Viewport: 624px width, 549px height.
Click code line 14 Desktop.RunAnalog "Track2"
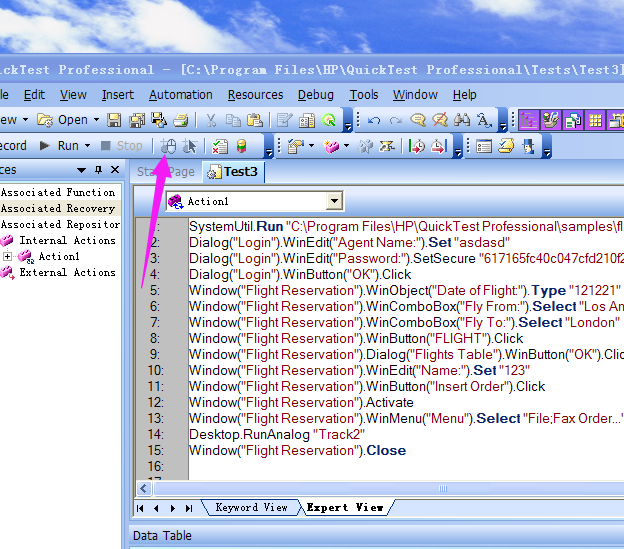(277, 434)
